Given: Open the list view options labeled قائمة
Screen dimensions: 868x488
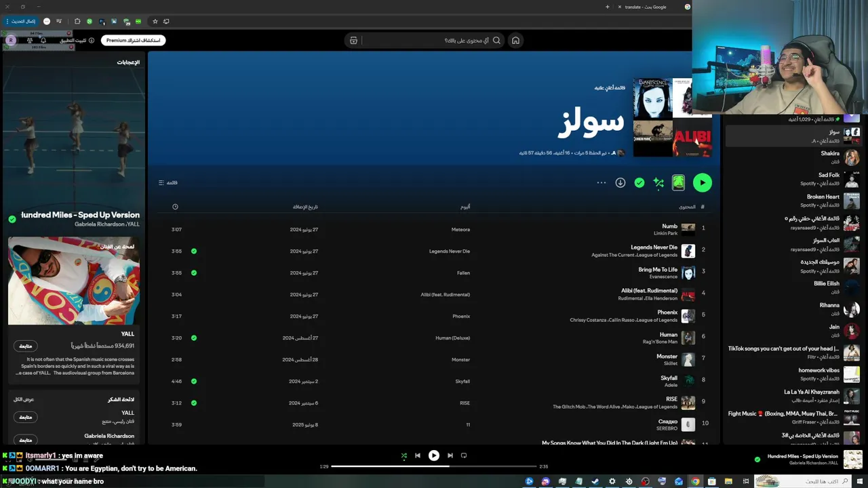Looking at the screenshot, I should (x=167, y=182).
